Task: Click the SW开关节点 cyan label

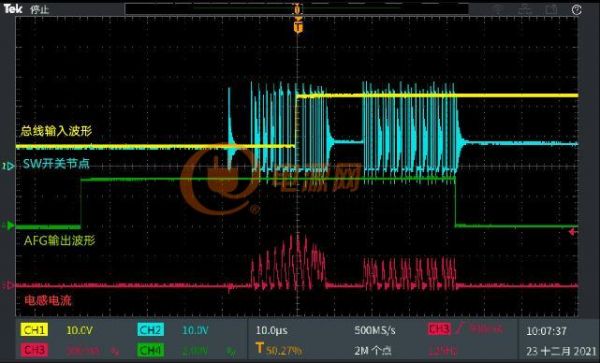Action: click(x=57, y=164)
